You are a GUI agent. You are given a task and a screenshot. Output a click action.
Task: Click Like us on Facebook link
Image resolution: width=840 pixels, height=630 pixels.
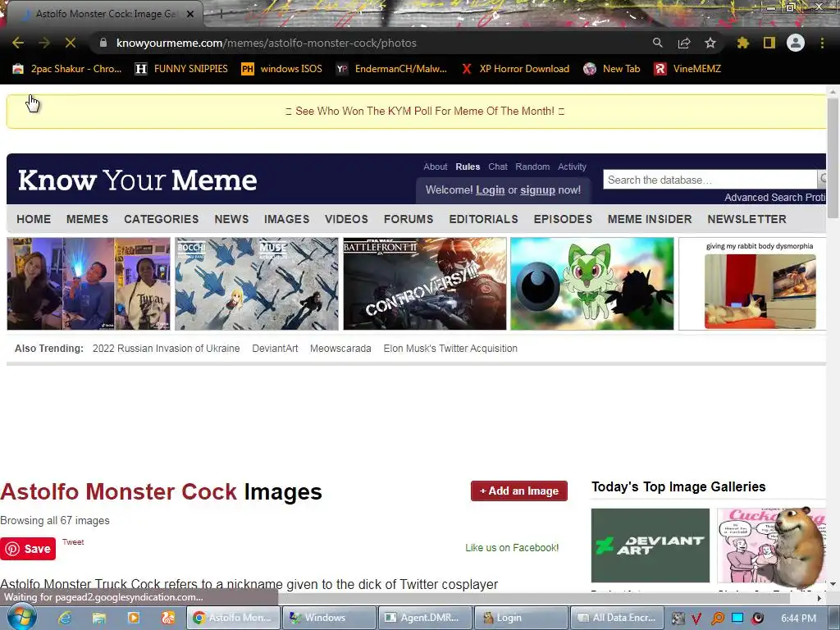[512, 547]
